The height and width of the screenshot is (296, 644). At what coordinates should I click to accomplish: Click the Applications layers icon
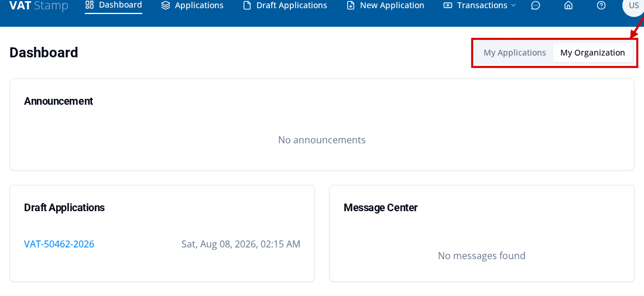[166, 5]
